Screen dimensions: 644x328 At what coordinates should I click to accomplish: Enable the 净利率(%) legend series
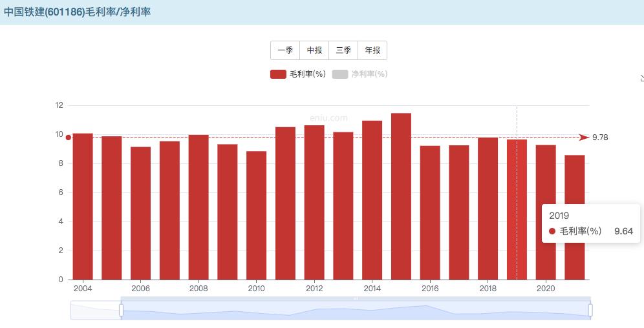[x=360, y=74]
